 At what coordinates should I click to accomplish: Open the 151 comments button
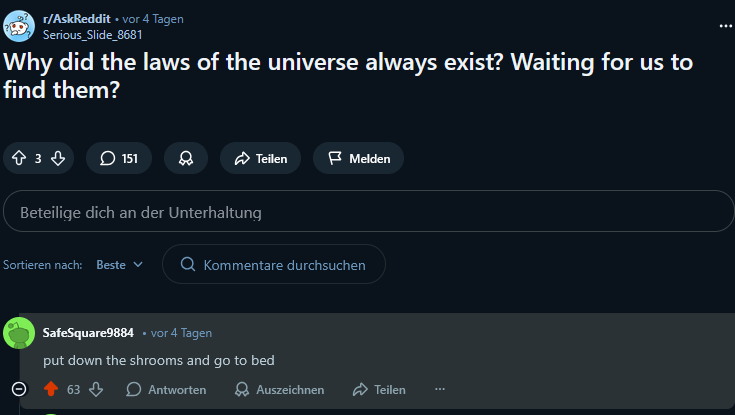pyautogui.click(x=118, y=158)
